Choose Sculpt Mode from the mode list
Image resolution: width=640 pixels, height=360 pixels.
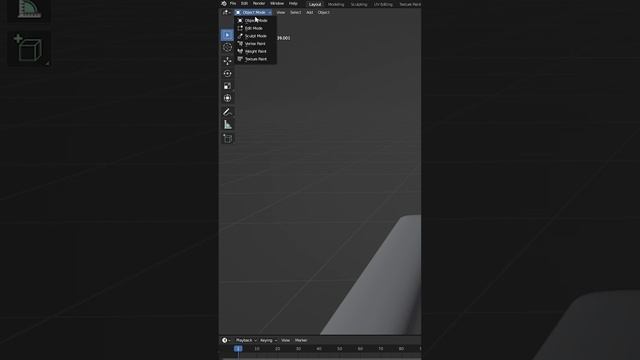[x=256, y=36]
